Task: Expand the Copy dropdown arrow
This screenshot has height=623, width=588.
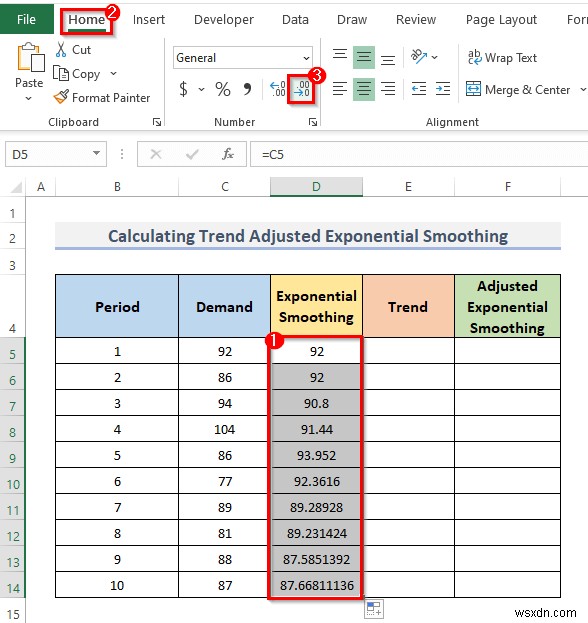Action: [114, 74]
